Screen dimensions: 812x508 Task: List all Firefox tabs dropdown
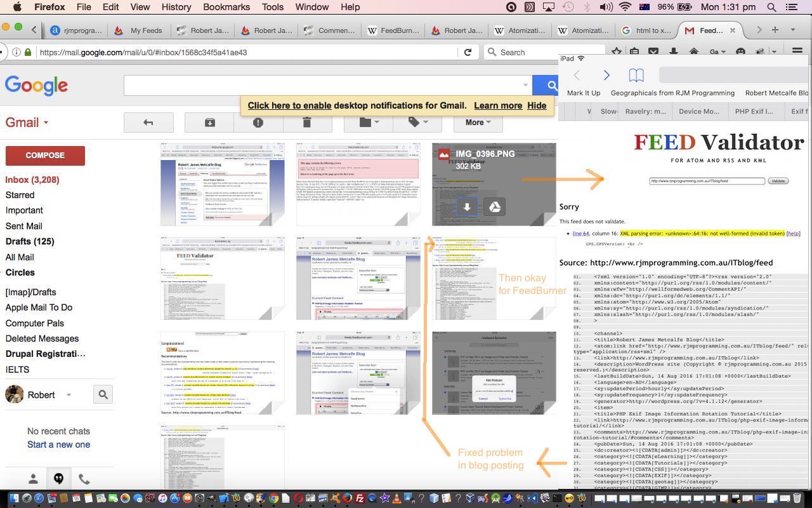[x=792, y=30]
